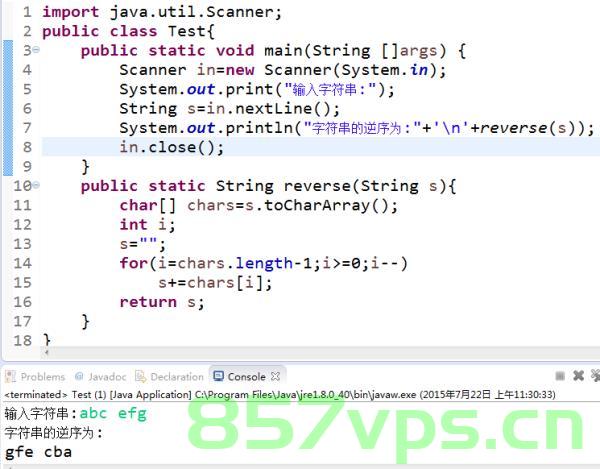Click the 'reverse(s)' call on line 7
The height and width of the screenshot is (469, 600).
click(x=528, y=128)
